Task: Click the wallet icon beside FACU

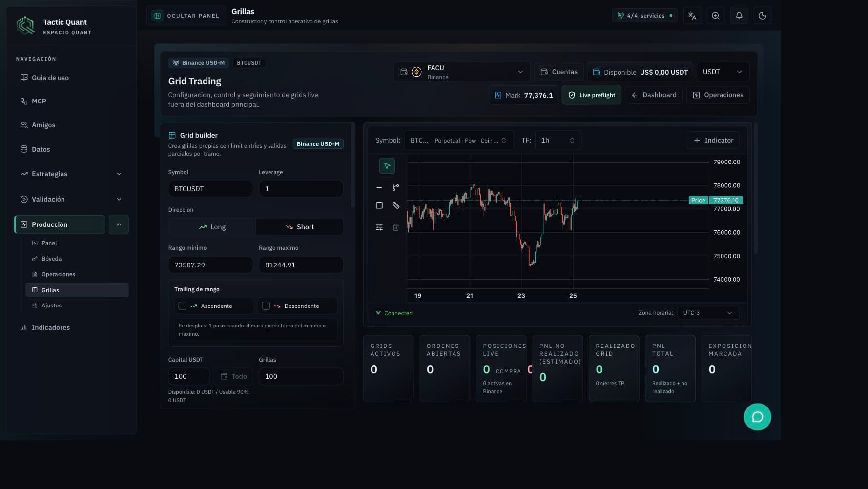Action: 404,72
